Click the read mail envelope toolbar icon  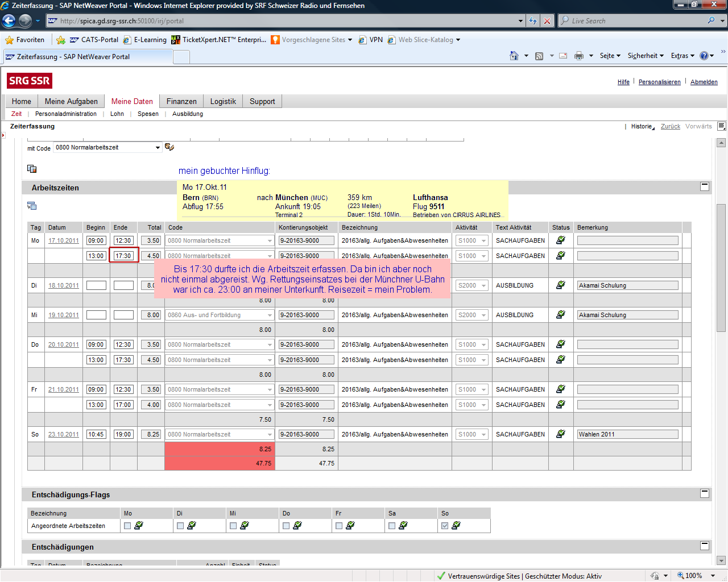563,56
